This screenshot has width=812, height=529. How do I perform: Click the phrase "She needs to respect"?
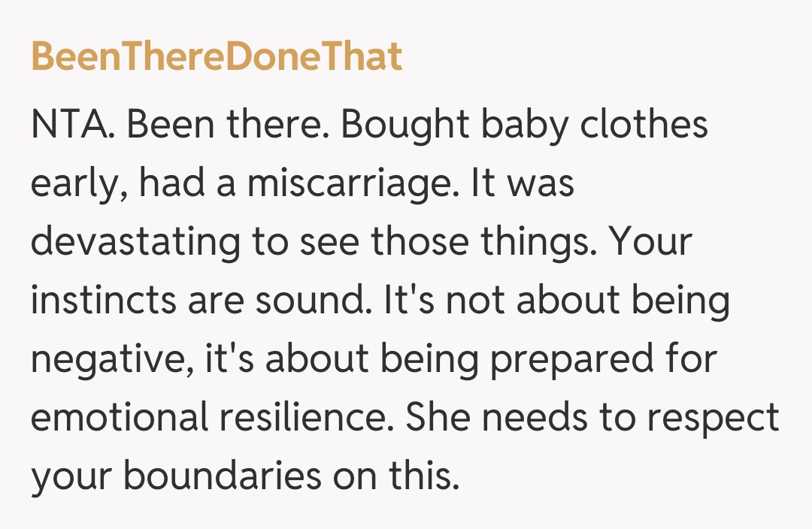coord(592,419)
